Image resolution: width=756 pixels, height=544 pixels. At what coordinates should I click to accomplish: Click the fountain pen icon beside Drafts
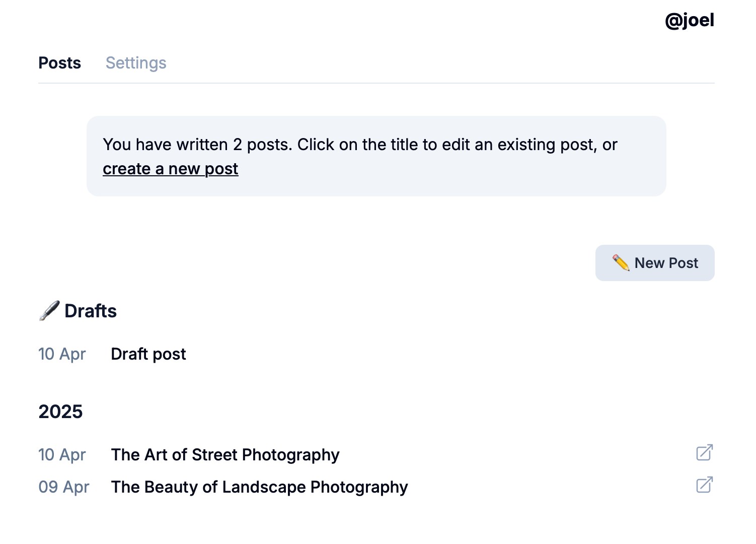(49, 311)
